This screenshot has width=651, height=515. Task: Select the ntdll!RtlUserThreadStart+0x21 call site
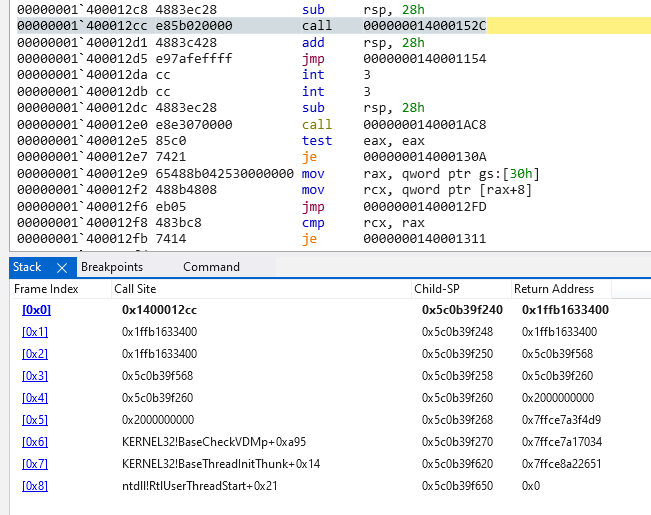coord(199,486)
